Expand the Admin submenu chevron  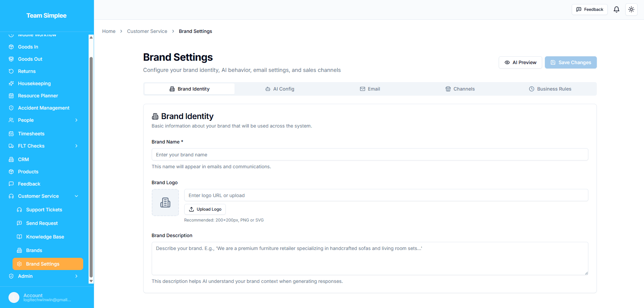click(76, 276)
